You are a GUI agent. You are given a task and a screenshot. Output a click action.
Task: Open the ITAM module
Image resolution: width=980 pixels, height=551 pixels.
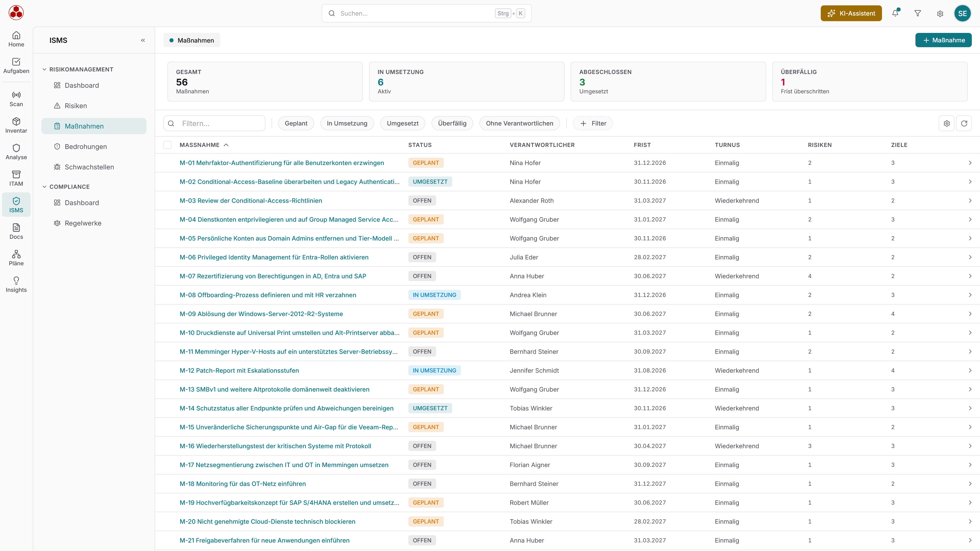click(16, 178)
